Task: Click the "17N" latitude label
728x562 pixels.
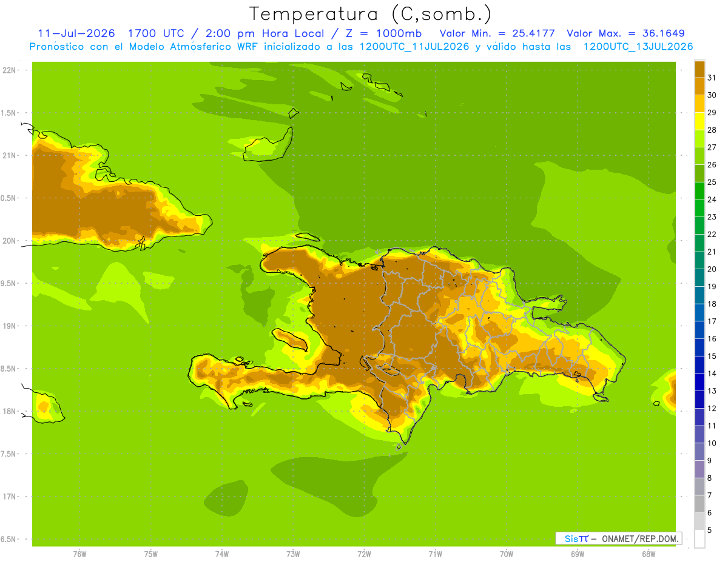Action: pyautogui.click(x=10, y=497)
